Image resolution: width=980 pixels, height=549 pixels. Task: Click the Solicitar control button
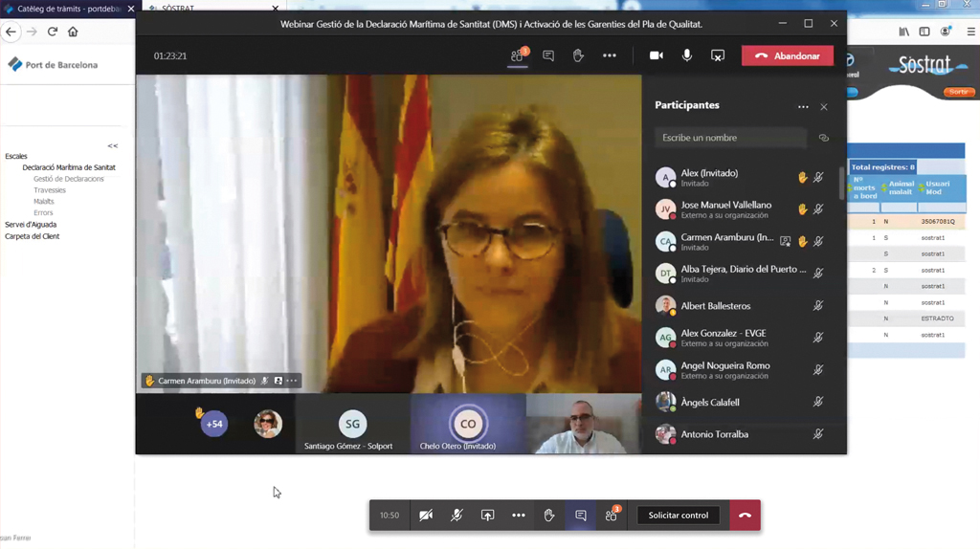(679, 516)
